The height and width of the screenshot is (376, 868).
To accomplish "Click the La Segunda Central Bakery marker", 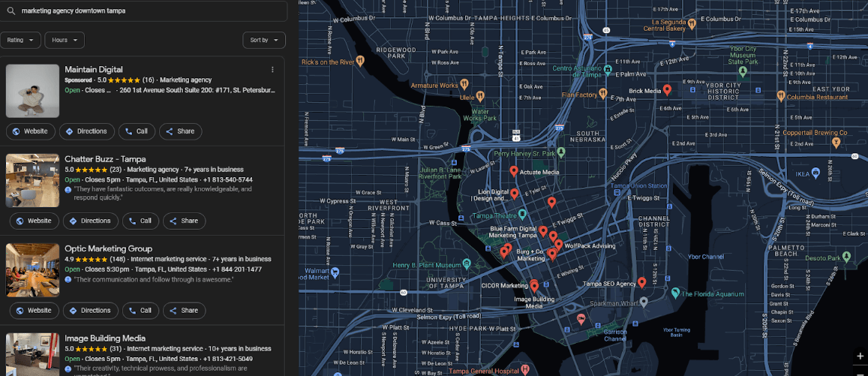I will point(692,24).
